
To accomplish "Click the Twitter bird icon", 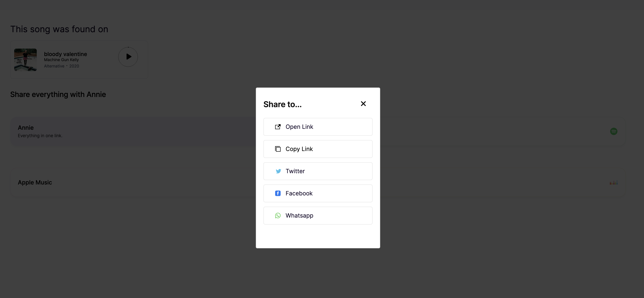I will pyautogui.click(x=278, y=171).
